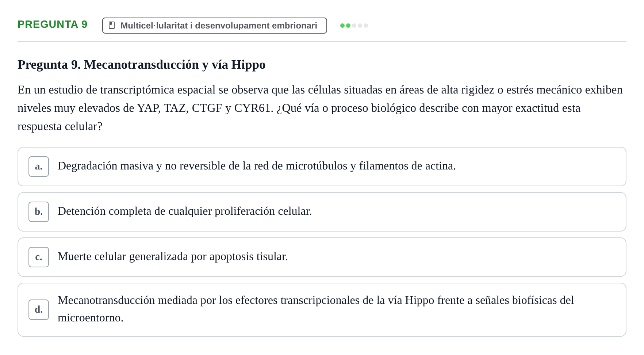The height and width of the screenshot is (355, 644).
Task: Select answer option d about Hippo mechanotransduction
Action: (322, 310)
